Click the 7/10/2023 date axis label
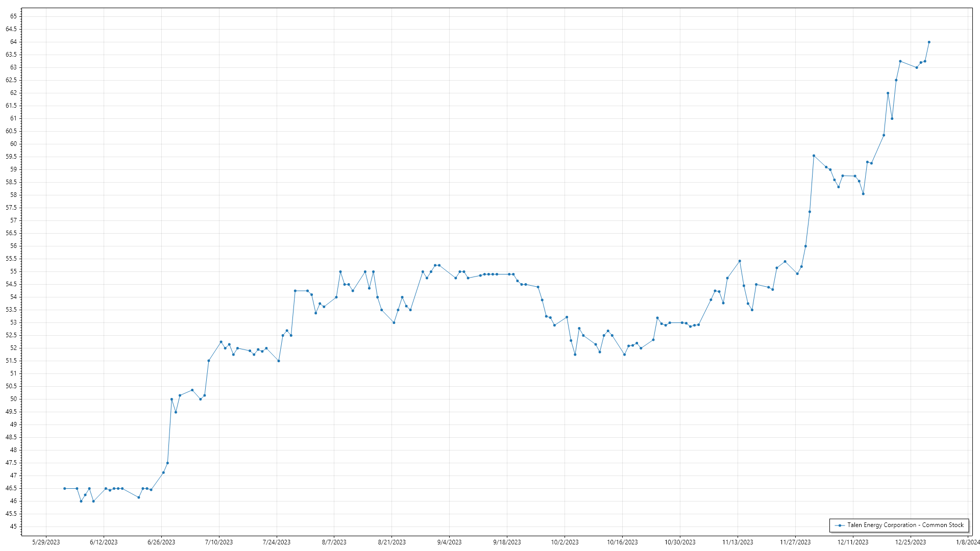Image resolution: width=980 pixels, height=551 pixels. point(219,542)
